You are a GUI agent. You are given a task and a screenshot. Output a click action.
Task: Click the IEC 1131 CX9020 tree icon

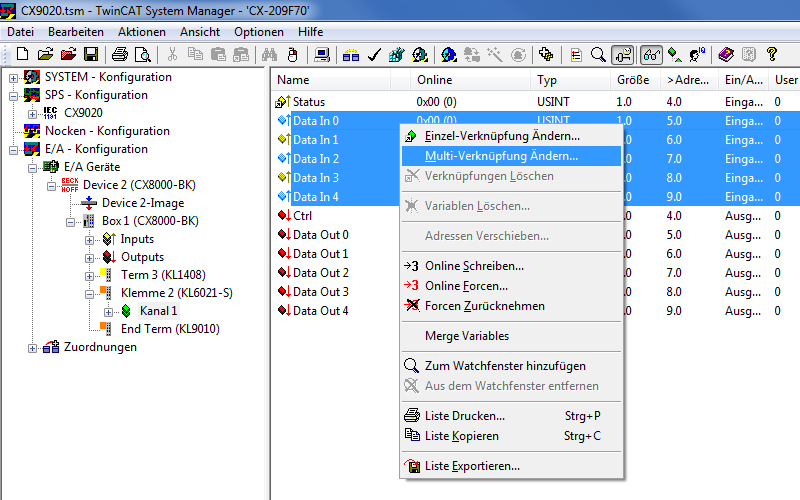click(51, 113)
